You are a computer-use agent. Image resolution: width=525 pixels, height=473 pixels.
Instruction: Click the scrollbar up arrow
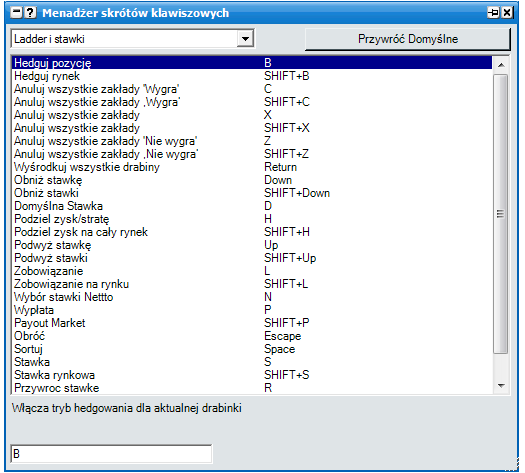tap(501, 65)
